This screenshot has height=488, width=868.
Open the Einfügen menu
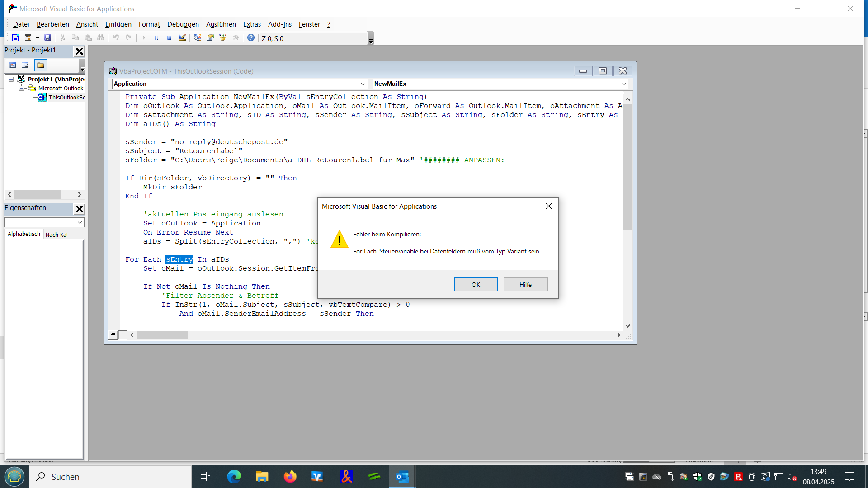(118, 24)
